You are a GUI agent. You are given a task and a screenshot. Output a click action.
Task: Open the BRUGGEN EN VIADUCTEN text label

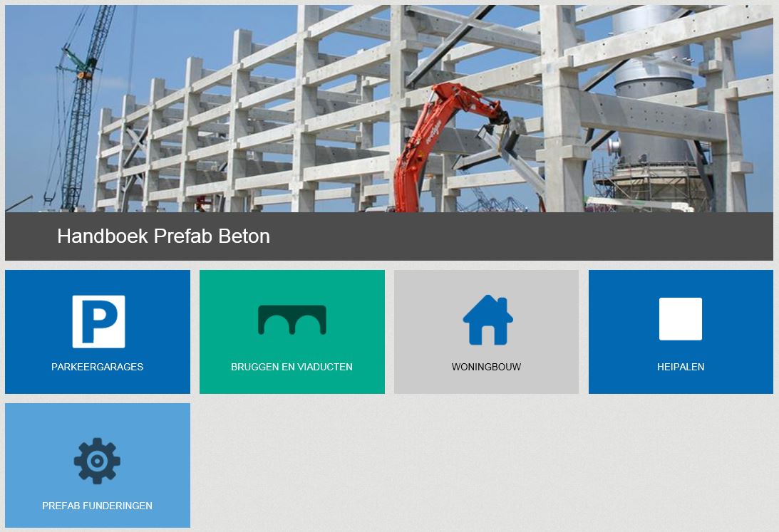click(292, 367)
